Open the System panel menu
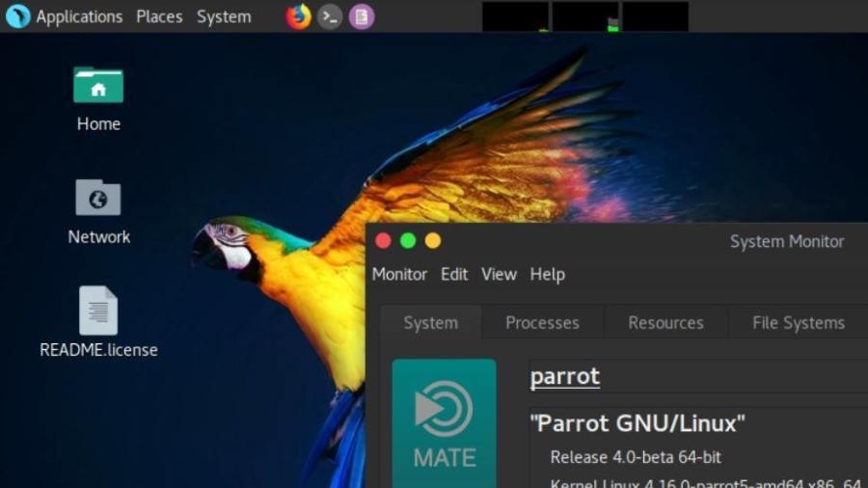 click(224, 16)
